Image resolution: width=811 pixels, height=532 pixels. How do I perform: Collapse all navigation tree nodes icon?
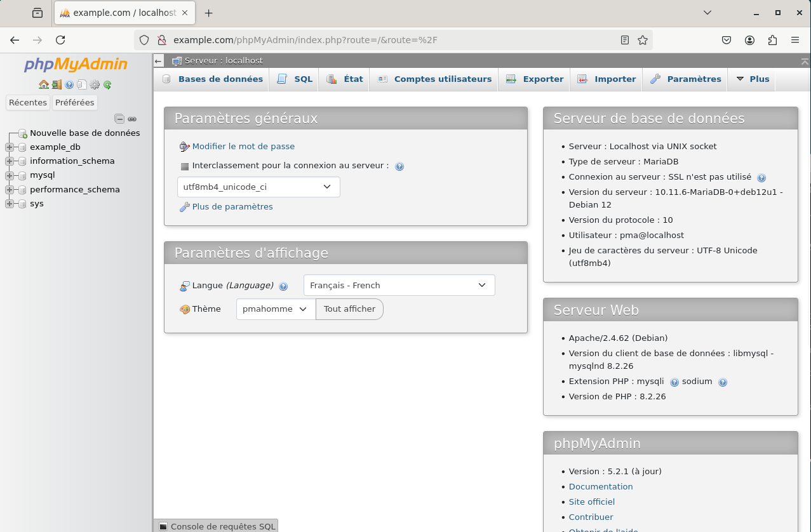[119, 119]
